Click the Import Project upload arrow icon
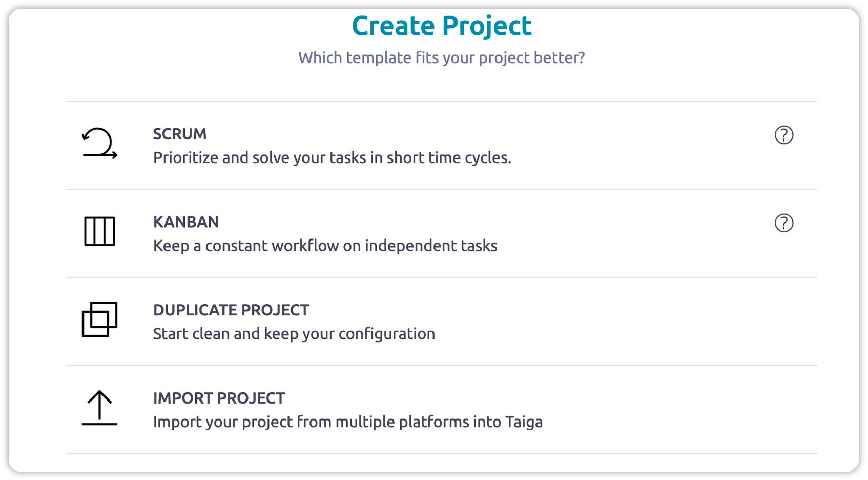The width and height of the screenshot is (868, 480). (x=99, y=408)
